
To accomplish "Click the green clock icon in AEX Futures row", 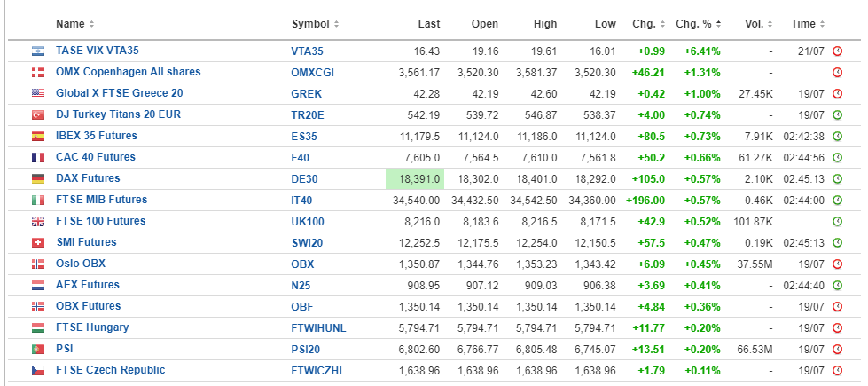I will 837,286.
